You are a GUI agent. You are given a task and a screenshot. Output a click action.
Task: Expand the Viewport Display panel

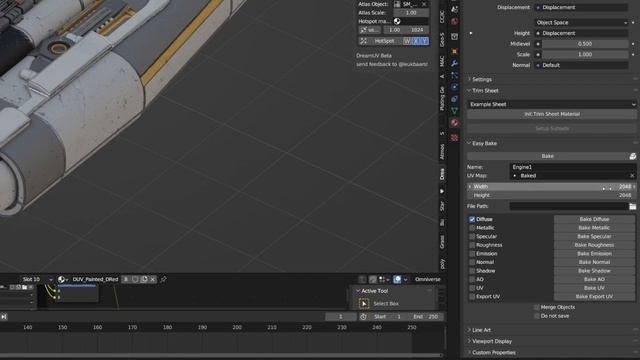point(492,342)
